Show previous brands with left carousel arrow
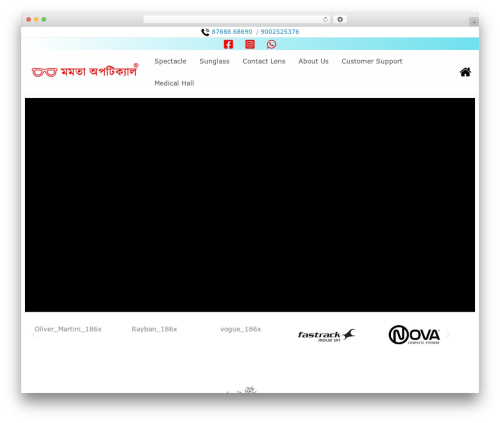This screenshot has height=423, width=500. pos(33,334)
